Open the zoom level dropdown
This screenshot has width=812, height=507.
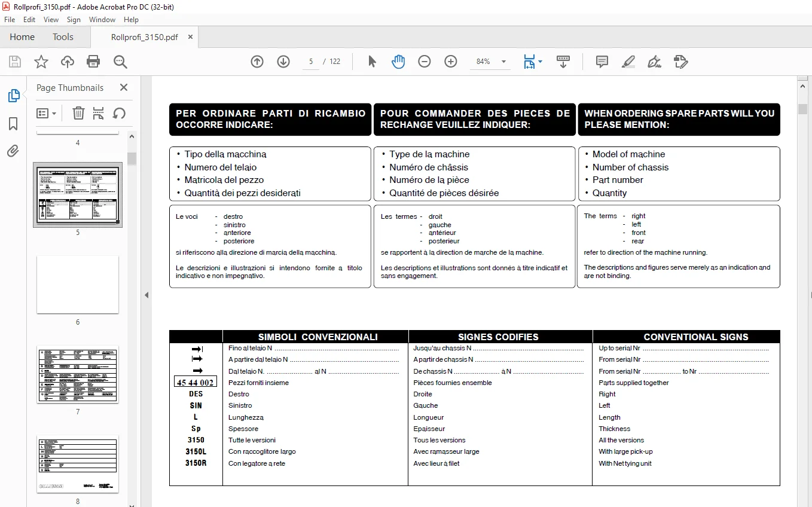coord(503,62)
